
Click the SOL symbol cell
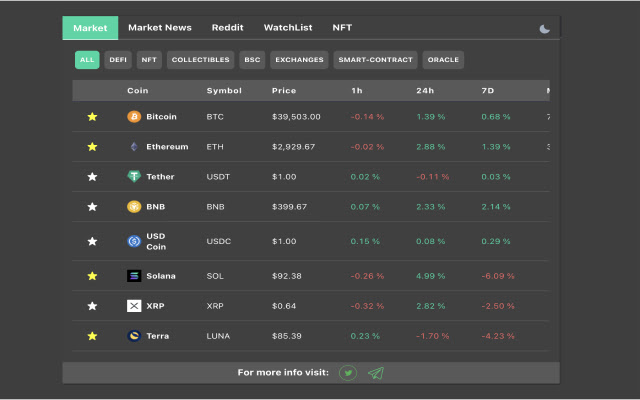[x=215, y=276]
